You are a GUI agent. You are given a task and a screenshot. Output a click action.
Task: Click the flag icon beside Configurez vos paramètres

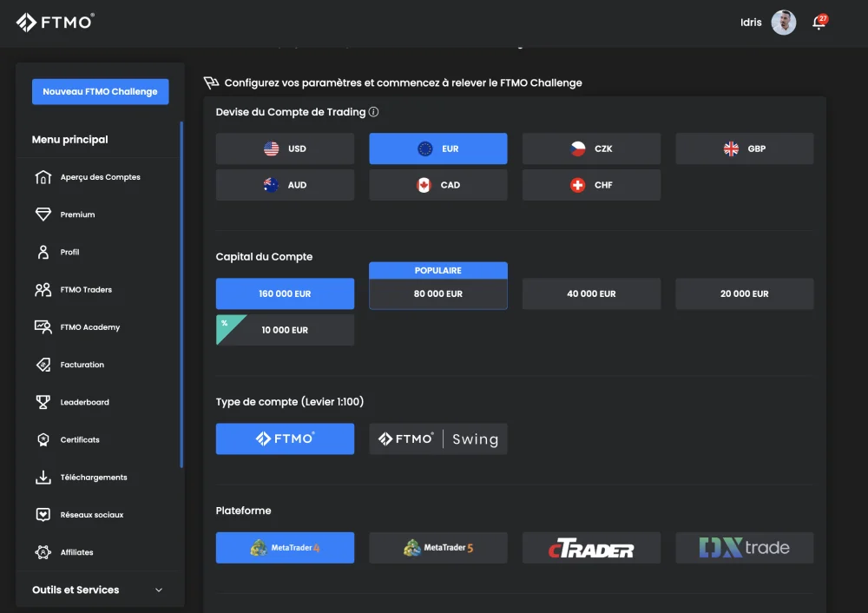pyautogui.click(x=211, y=83)
